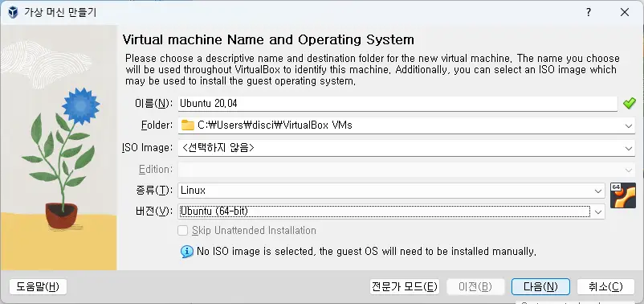644x304 pixels.
Task: Click the question mark help button in title bar
Action: 589,12
